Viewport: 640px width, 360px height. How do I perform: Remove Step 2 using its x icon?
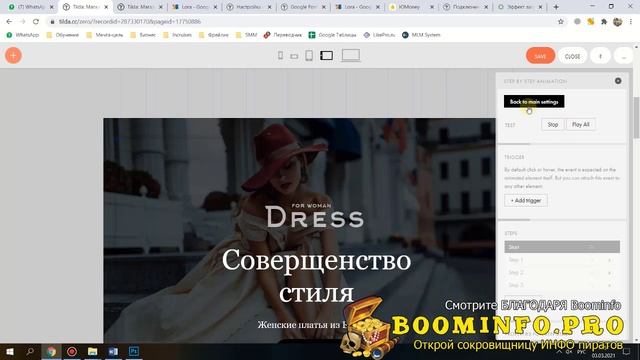coord(610,273)
